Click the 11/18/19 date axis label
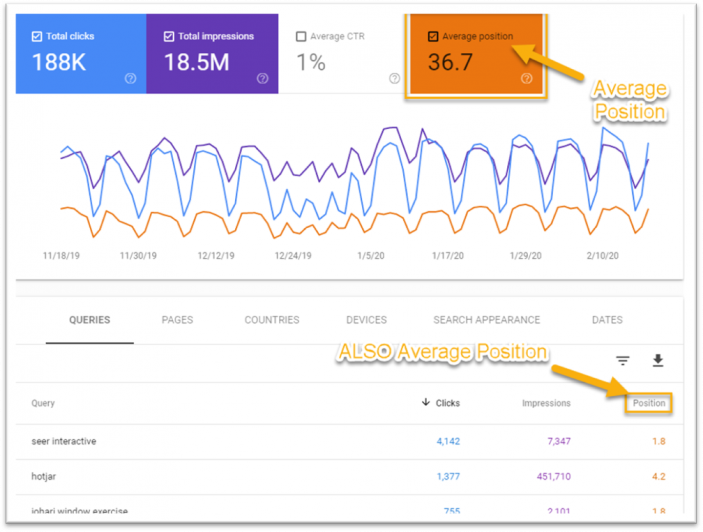This screenshot has width=703, height=532. [x=61, y=255]
